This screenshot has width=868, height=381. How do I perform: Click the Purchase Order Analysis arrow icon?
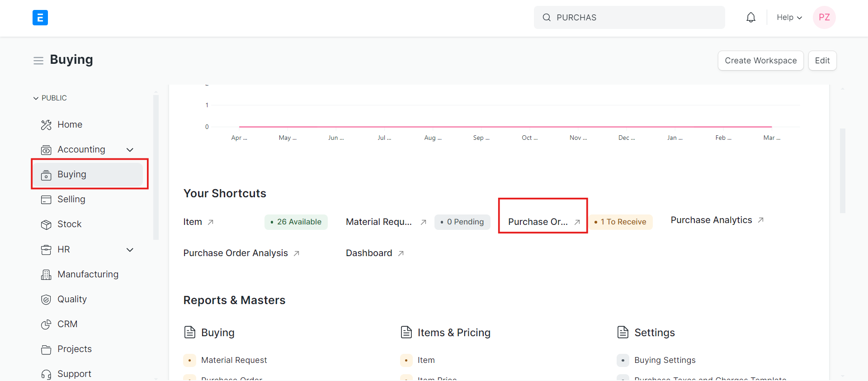click(x=297, y=253)
